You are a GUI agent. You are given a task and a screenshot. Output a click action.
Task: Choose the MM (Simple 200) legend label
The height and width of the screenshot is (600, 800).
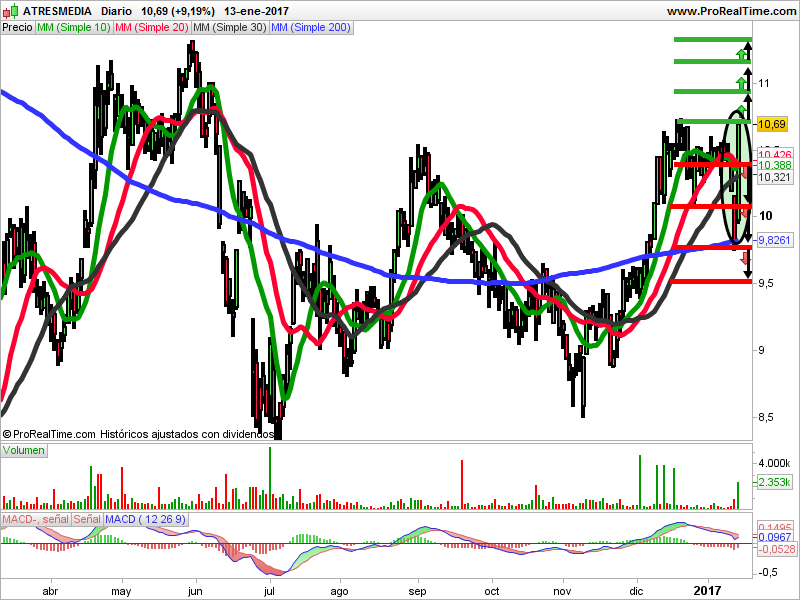tap(311, 28)
